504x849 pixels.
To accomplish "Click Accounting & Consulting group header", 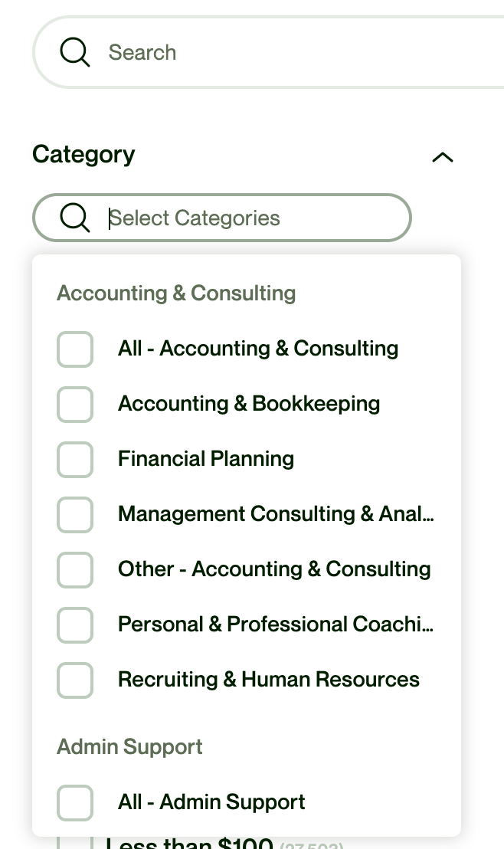I will pyautogui.click(x=176, y=293).
